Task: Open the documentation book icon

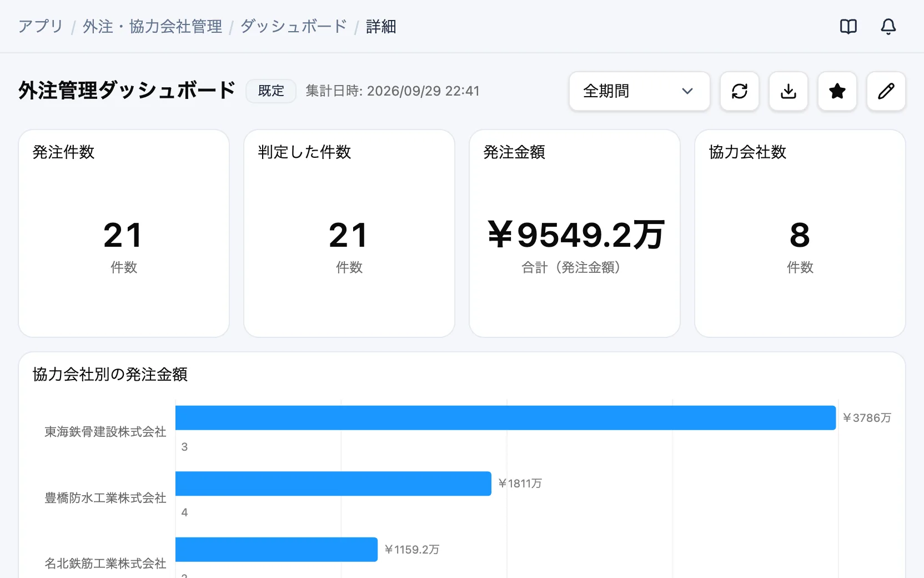Action: pos(848,27)
